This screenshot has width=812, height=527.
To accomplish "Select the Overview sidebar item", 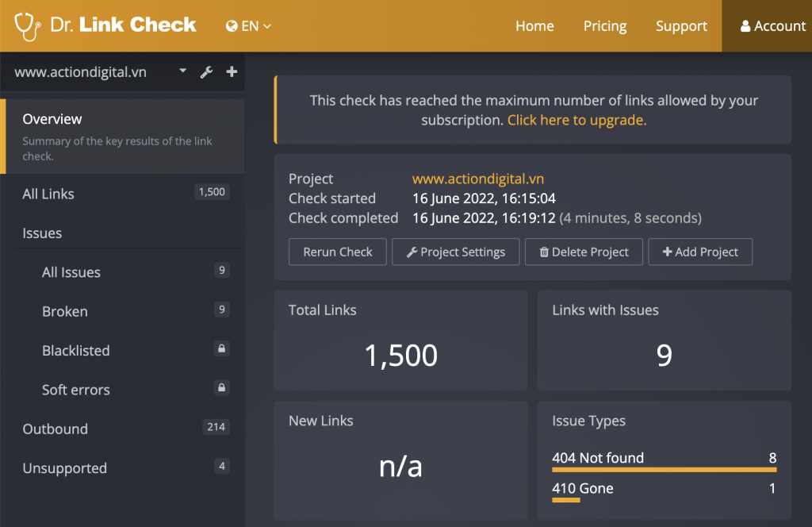I will pos(122,137).
